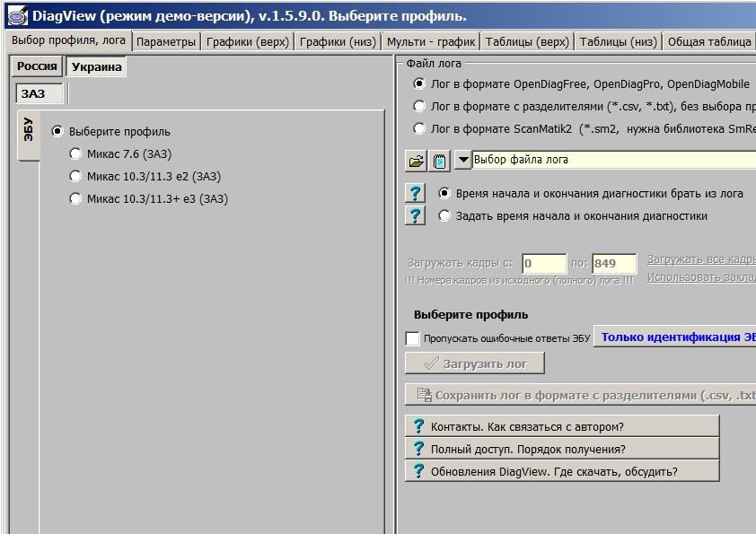Click 'Использовать закладки' link
Screen dimensions: 756x534
point(701,277)
